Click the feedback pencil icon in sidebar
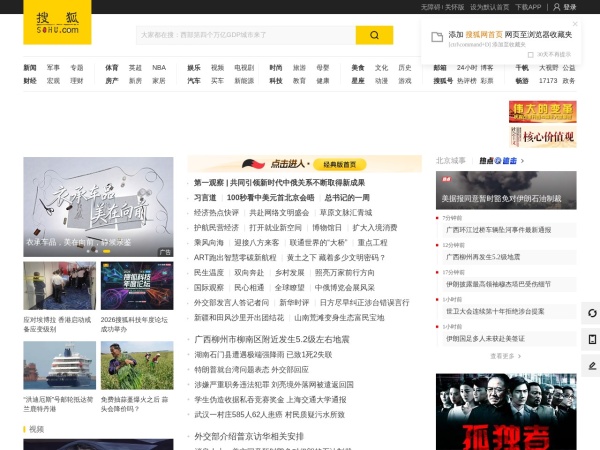 tap(592, 366)
